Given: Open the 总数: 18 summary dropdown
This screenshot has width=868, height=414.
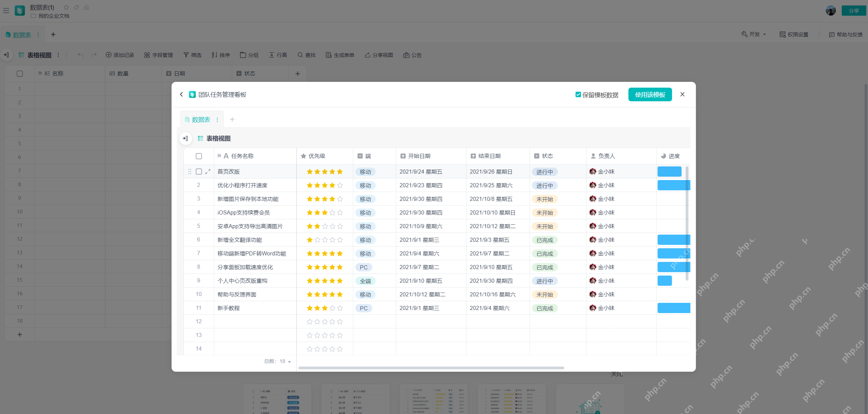Looking at the screenshot, I should tap(278, 361).
